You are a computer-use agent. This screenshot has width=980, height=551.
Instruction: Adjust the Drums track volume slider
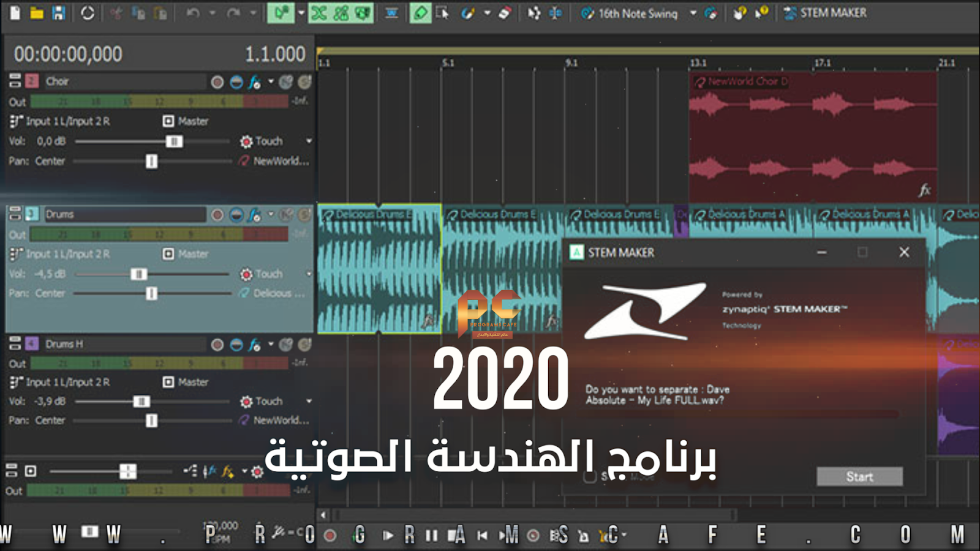click(x=139, y=274)
